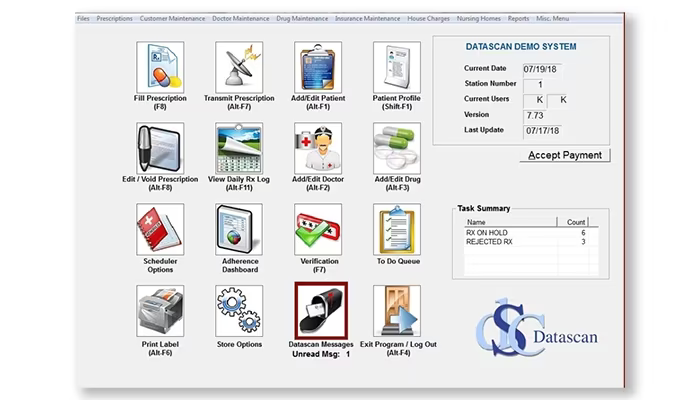Viewport: 700px width, 400px height.
Task: Launch the Verification checkmark icon
Action: pyautogui.click(x=318, y=229)
